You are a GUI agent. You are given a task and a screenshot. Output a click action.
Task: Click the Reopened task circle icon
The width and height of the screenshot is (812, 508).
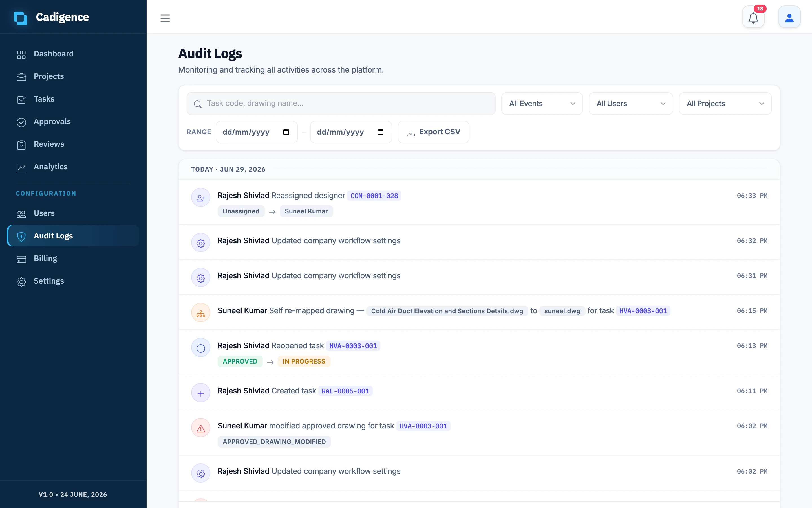point(201,347)
